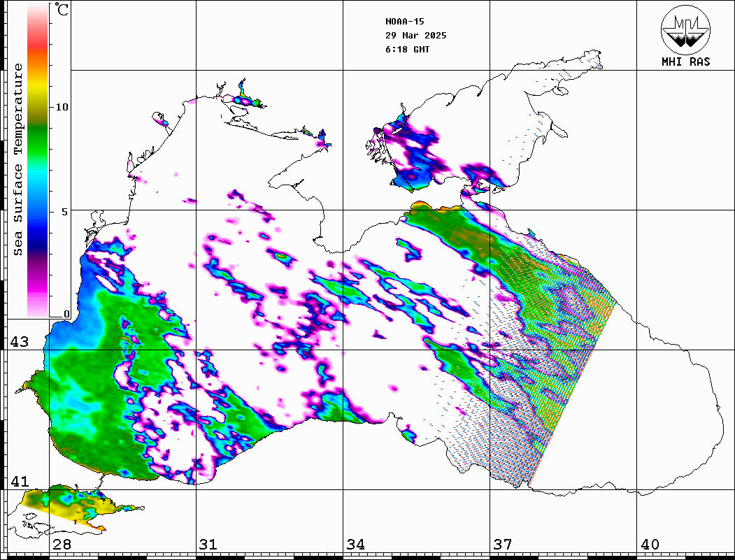The width and height of the screenshot is (735, 560).
Task: Click longitude label "28"
Action: click(62, 544)
